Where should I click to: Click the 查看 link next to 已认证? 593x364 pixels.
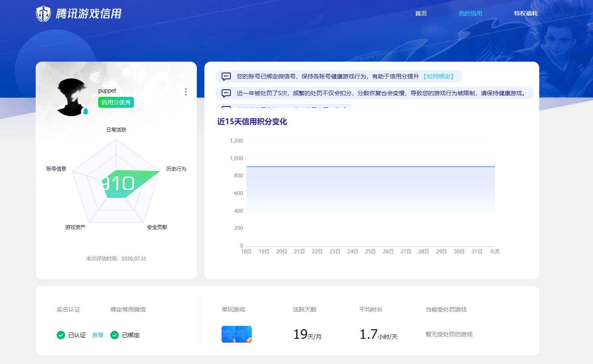pos(98,335)
